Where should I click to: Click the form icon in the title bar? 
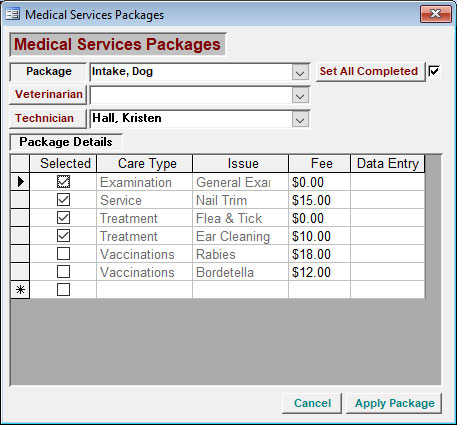pos(13,14)
